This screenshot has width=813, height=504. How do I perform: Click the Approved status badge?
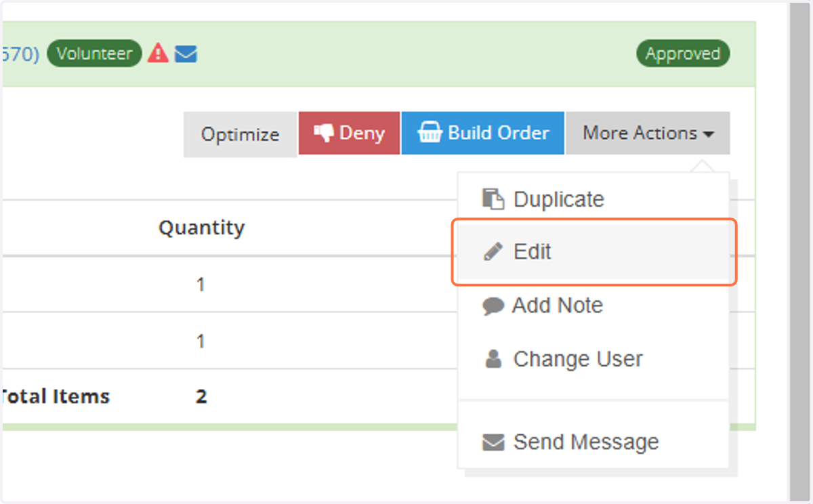point(683,54)
